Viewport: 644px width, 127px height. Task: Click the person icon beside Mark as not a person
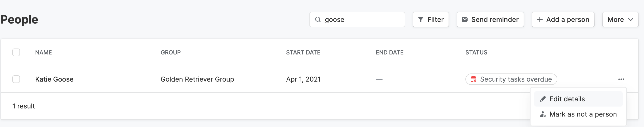543,114
